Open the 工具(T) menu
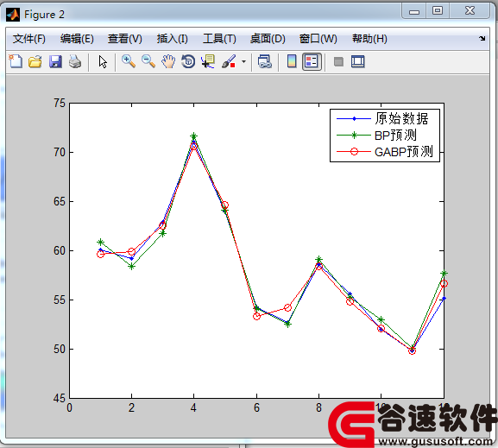 click(x=219, y=39)
